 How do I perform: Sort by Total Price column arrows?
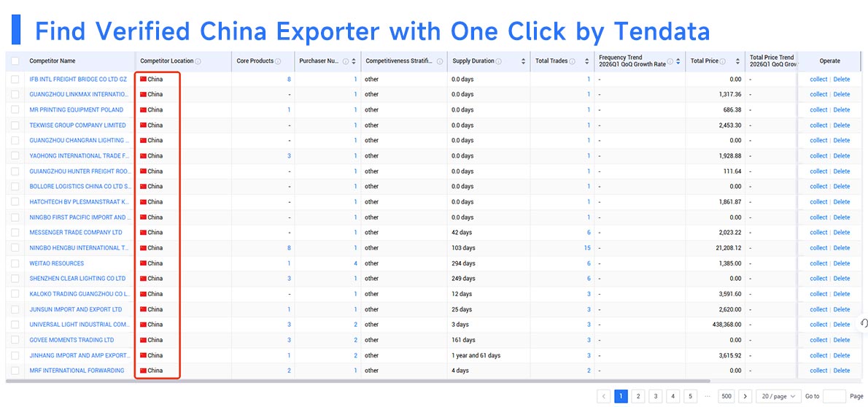coord(737,61)
